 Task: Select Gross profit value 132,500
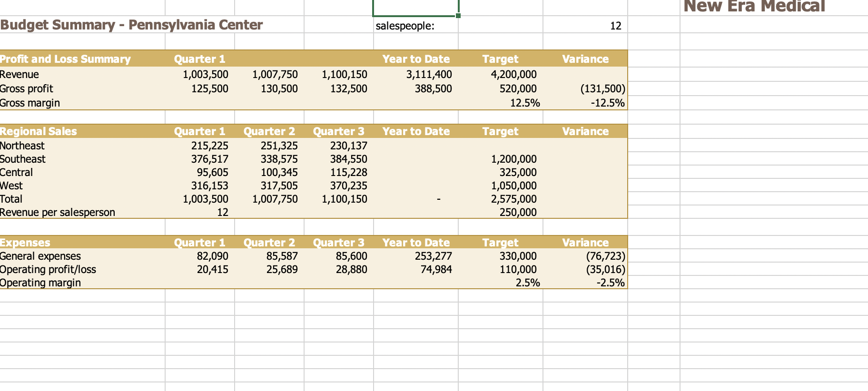point(349,88)
